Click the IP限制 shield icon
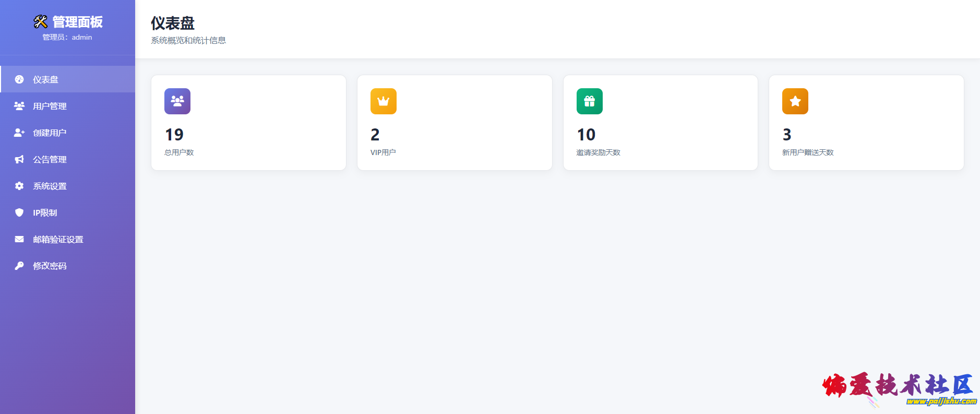This screenshot has width=980, height=414. point(19,212)
